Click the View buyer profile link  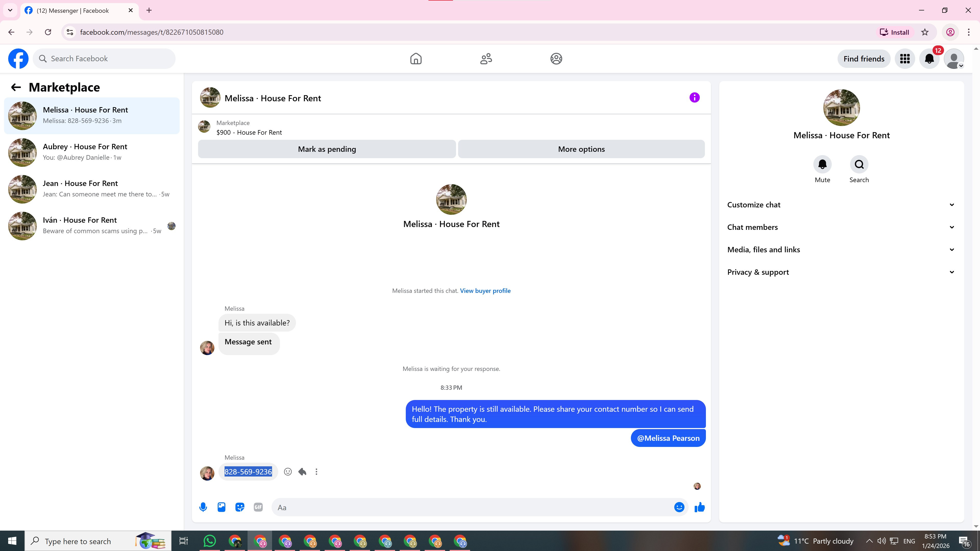pyautogui.click(x=485, y=291)
